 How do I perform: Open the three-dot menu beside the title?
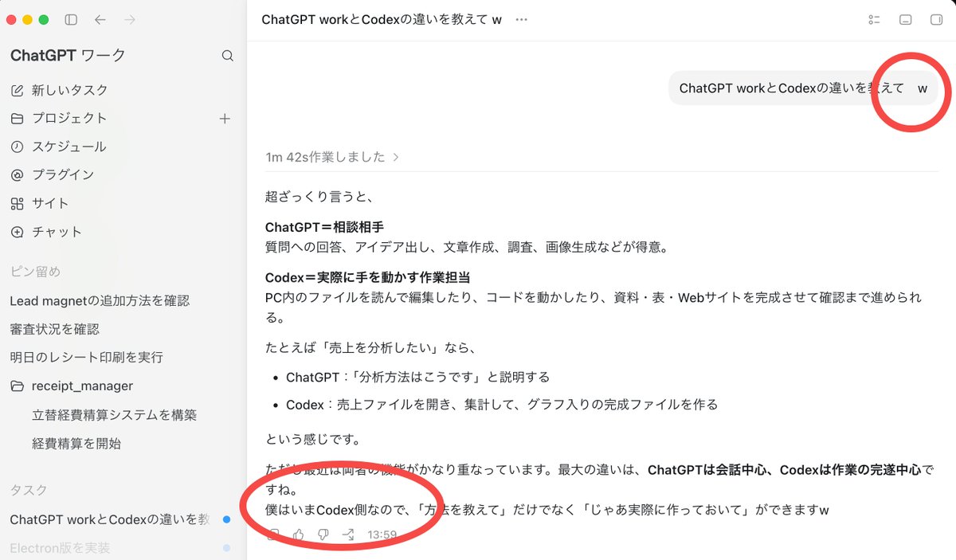point(522,20)
